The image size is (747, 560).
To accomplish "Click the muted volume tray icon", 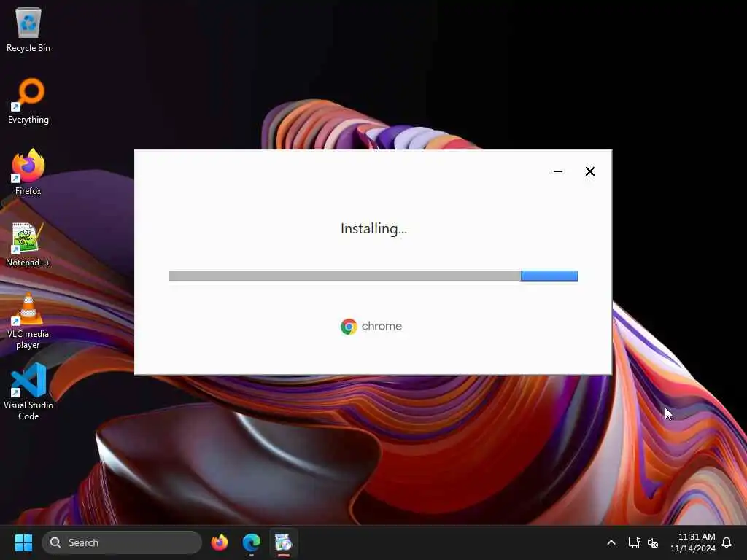I will pyautogui.click(x=653, y=542).
